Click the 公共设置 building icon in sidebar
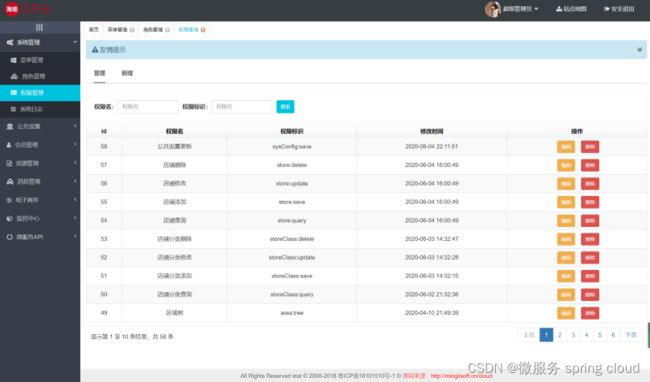 [10, 126]
